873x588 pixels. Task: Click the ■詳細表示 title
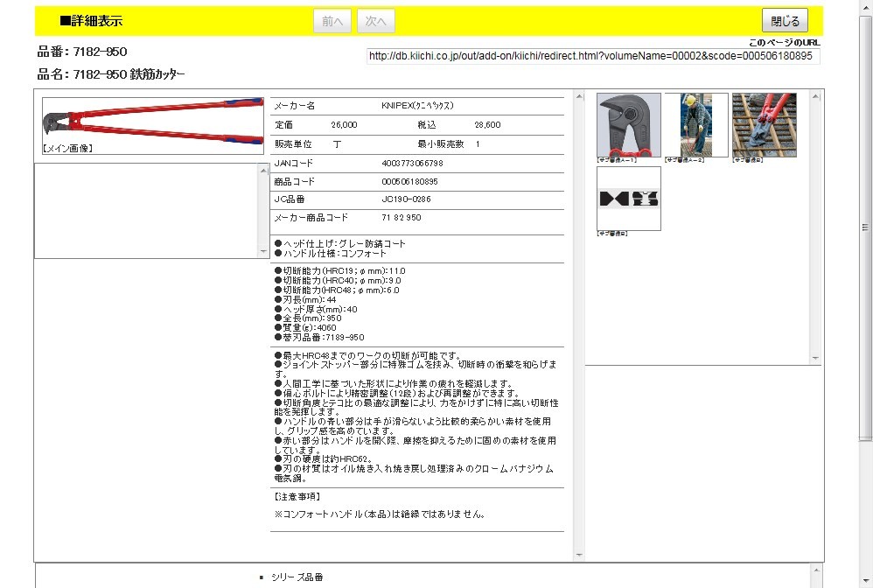tap(91, 21)
